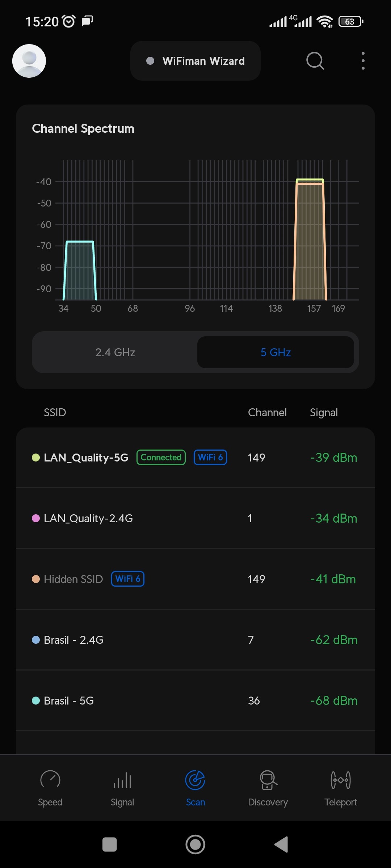The height and width of the screenshot is (868, 391).
Task: Tap the green Connected badge
Action: tap(161, 458)
